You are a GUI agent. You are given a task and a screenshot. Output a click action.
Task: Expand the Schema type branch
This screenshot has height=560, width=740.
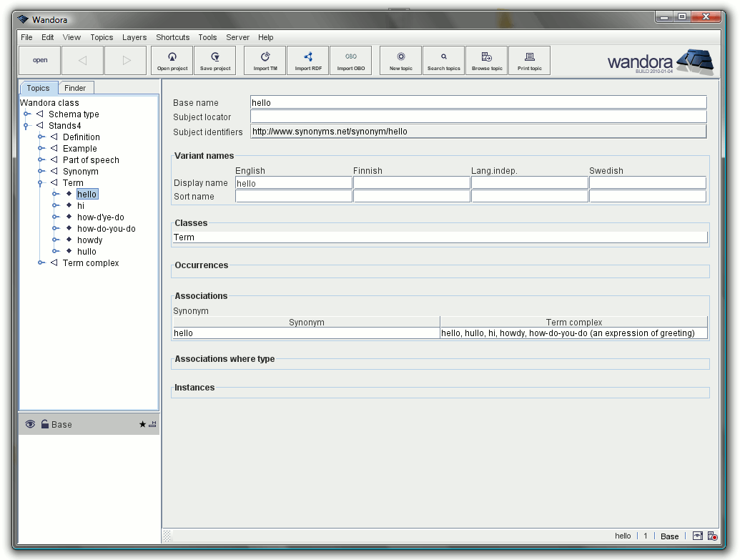pyautogui.click(x=26, y=114)
